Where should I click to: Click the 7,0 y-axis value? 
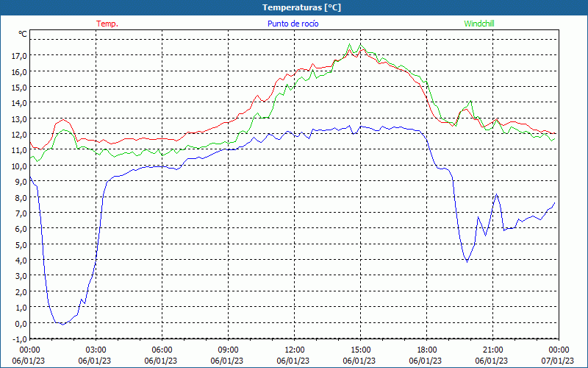pyautogui.click(x=21, y=213)
